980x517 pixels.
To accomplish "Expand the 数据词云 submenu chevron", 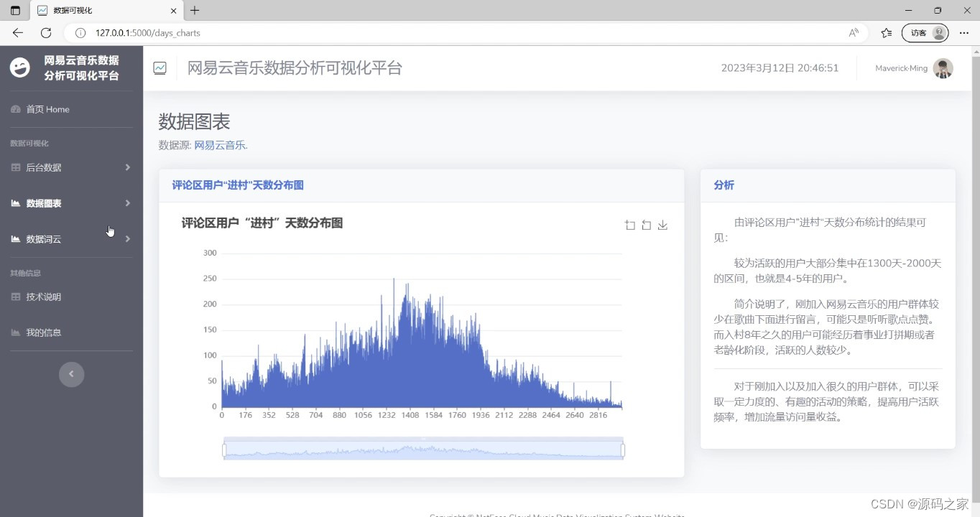I will [128, 239].
